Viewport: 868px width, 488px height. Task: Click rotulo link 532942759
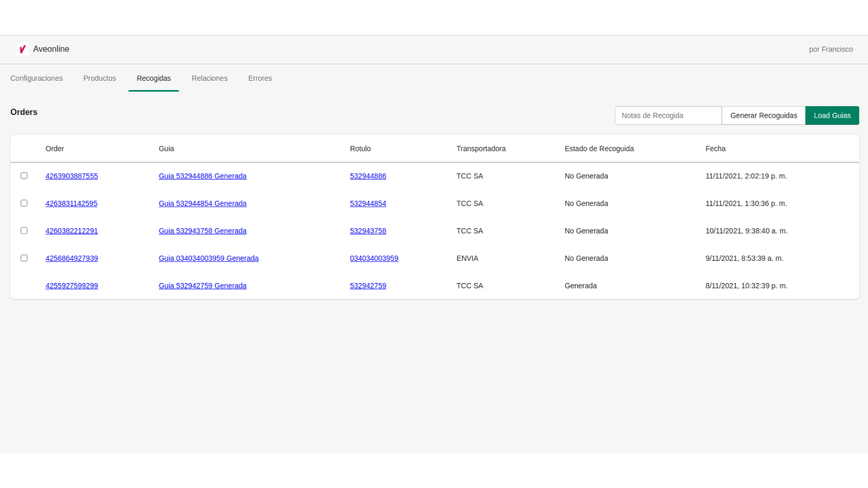368,286
